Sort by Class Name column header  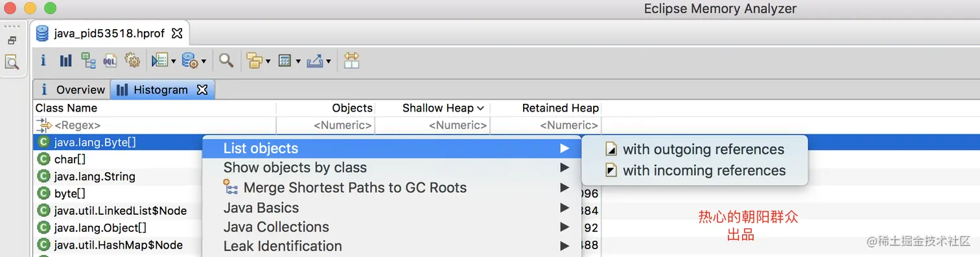pyautogui.click(x=155, y=108)
